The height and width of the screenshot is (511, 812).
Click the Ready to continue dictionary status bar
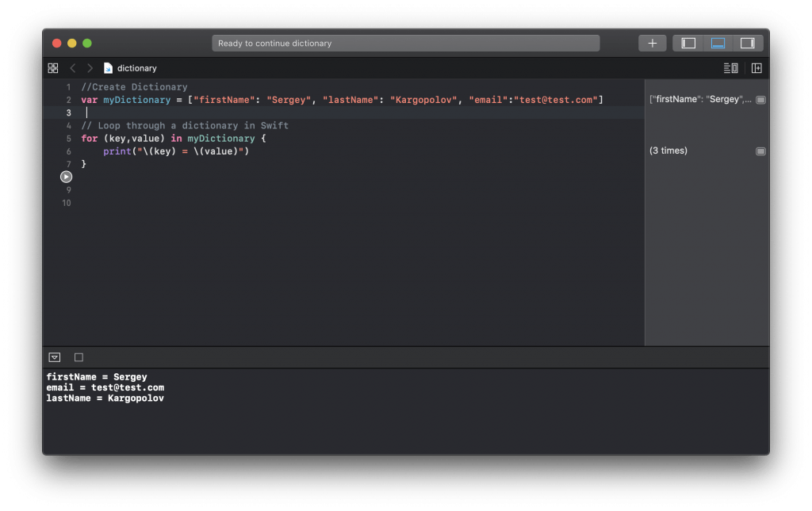click(x=406, y=43)
